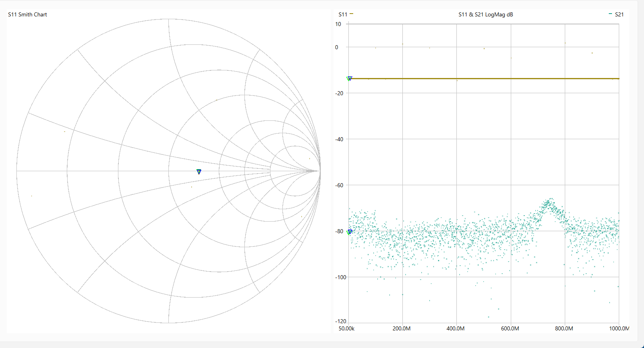The height and width of the screenshot is (348, 644).
Task: Click the S21 legend label
Action: point(619,14)
